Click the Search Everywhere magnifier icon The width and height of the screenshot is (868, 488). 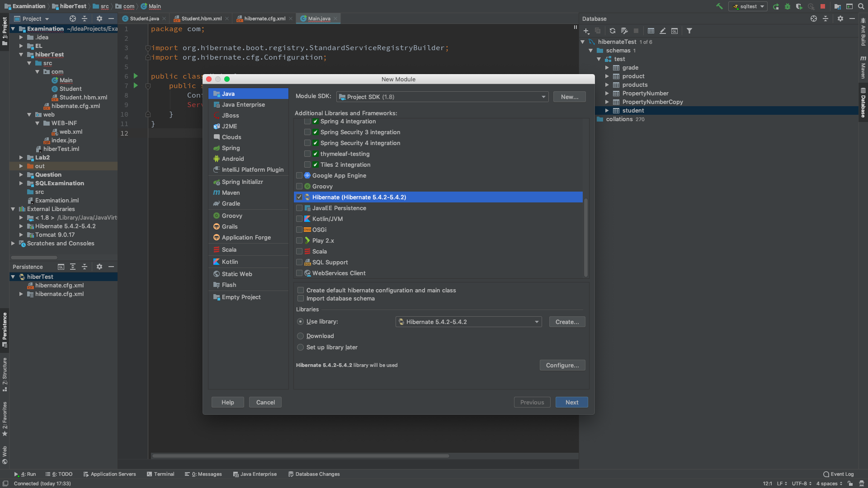point(861,6)
